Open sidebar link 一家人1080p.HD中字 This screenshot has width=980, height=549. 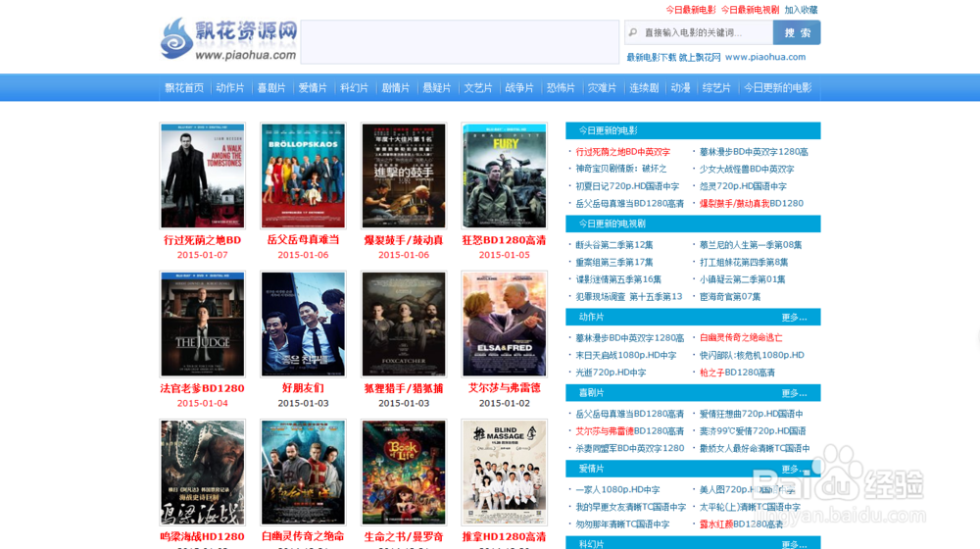[617, 489]
